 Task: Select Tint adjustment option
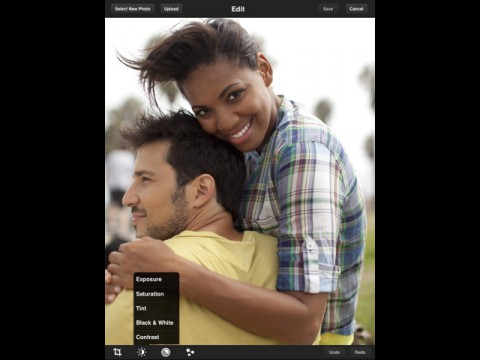pyautogui.click(x=156, y=308)
